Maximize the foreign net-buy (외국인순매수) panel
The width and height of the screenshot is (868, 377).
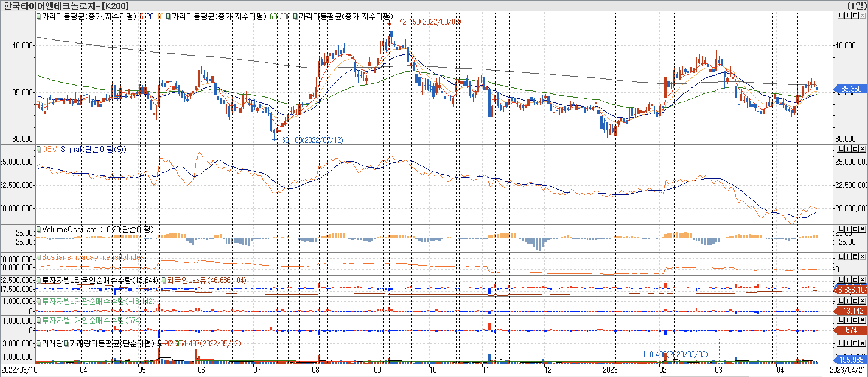[855, 280]
